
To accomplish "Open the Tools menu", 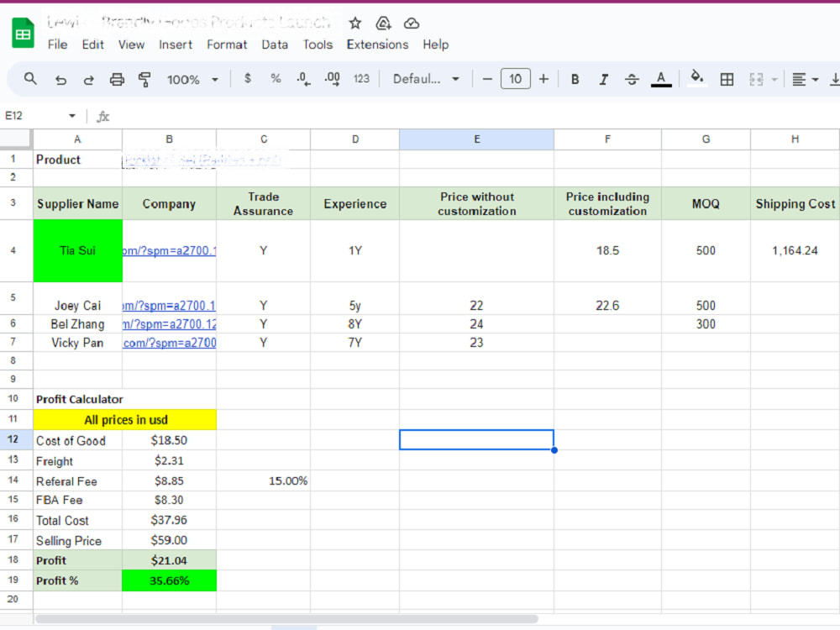I will click(x=318, y=45).
